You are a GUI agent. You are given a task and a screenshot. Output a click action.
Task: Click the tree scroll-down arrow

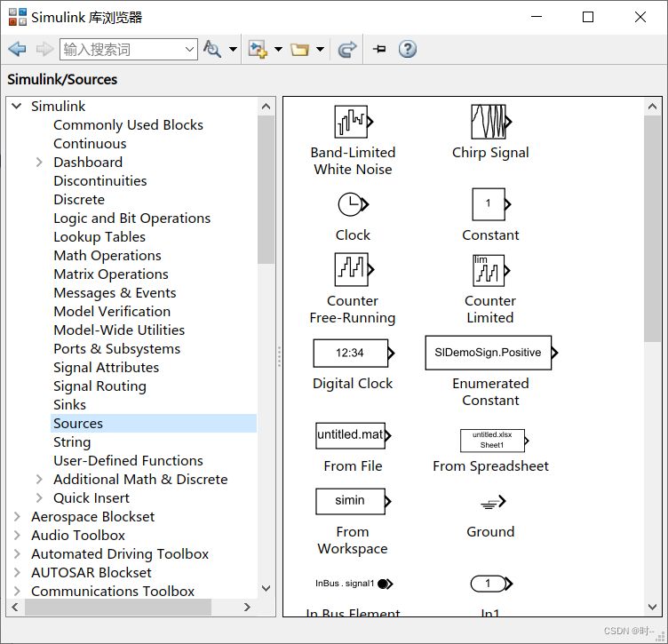[x=266, y=589]
